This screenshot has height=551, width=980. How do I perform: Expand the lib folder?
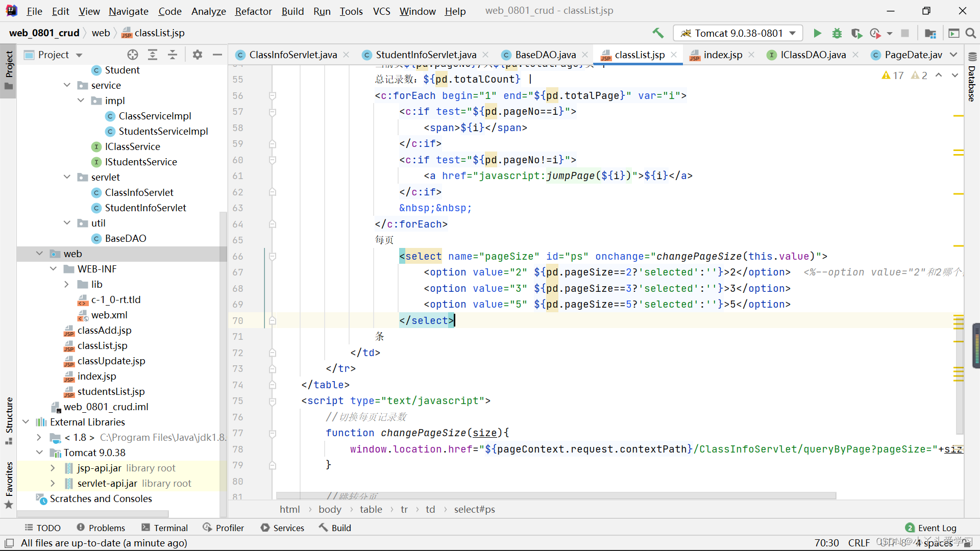pos(67,284)
